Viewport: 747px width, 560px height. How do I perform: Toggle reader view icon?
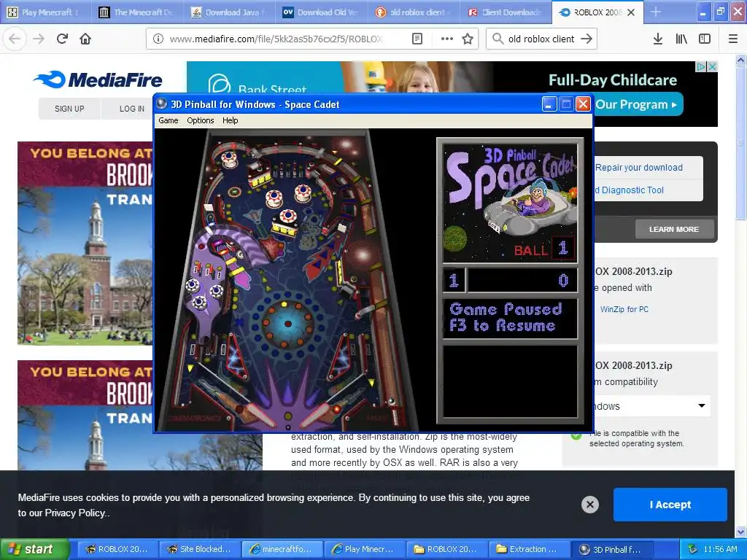(x=417, y=39)
